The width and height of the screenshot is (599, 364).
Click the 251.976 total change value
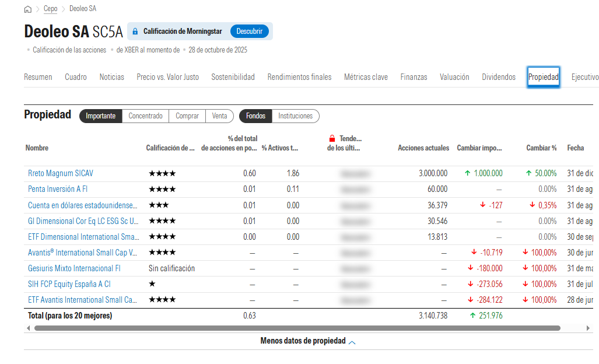click(x=491, y=316)
